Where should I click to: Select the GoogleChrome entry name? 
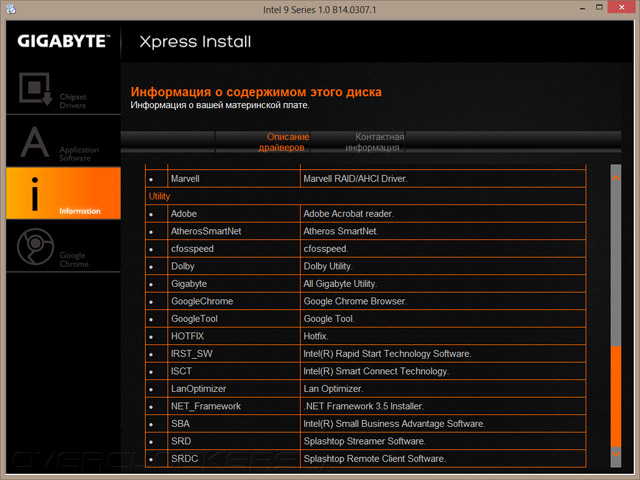tap(202, 301)
